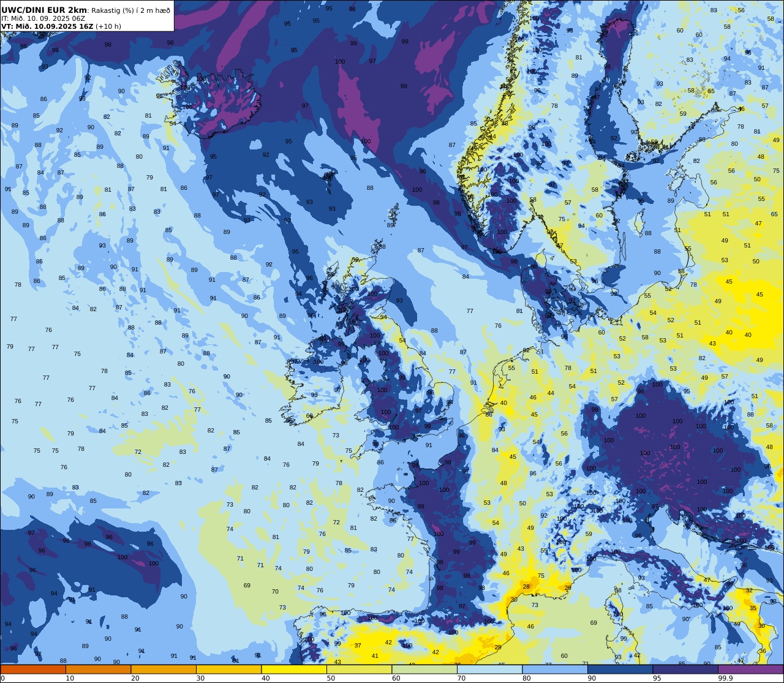
Task: Pick the 10–20 legend color segment
Action: point(98,669)
